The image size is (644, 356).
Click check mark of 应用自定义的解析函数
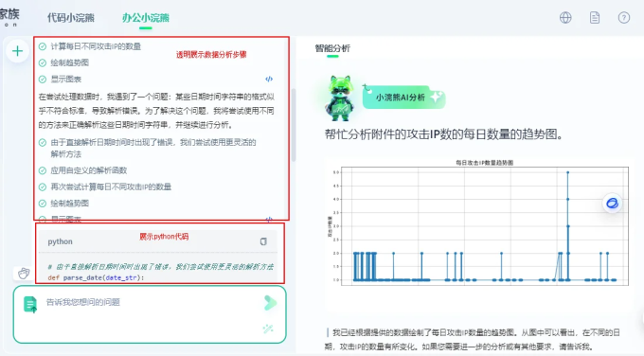pos(43,170)
